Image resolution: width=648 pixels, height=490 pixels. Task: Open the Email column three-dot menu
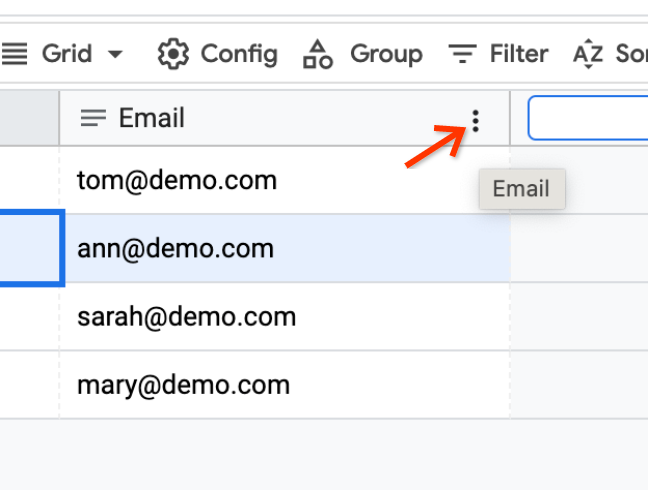pos(476,121)
